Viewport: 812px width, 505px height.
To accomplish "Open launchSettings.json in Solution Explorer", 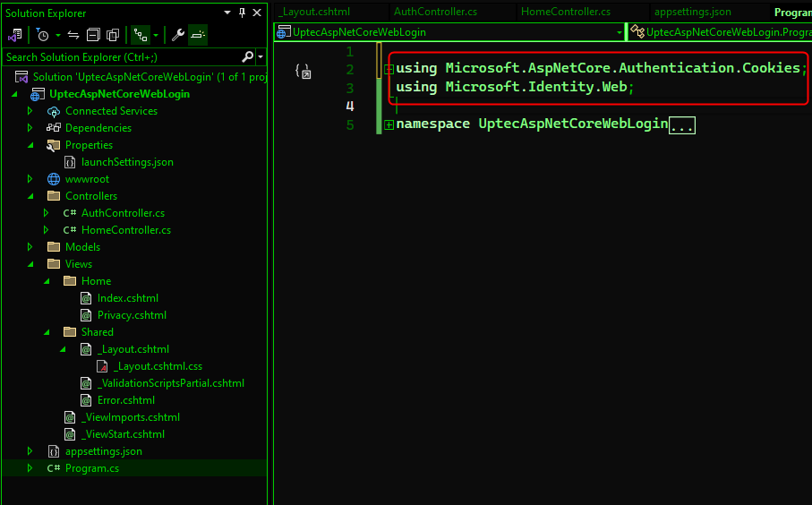I will [x=126, y=162].
